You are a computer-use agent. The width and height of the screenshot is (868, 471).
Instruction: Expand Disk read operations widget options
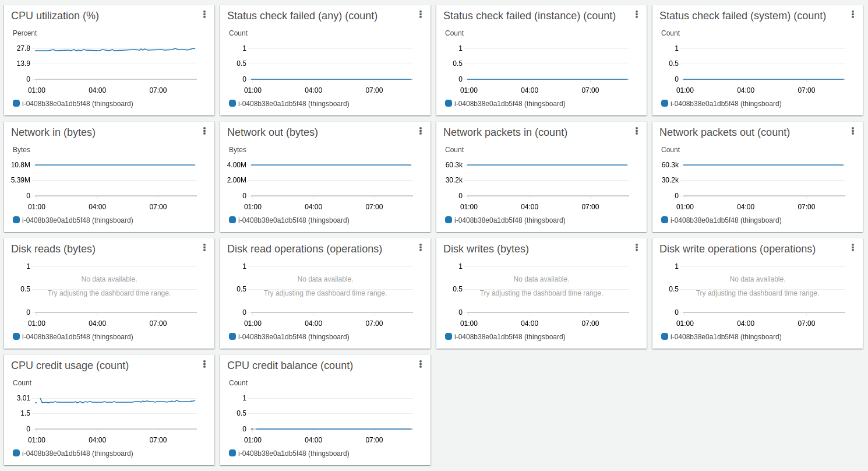(421, 248)
